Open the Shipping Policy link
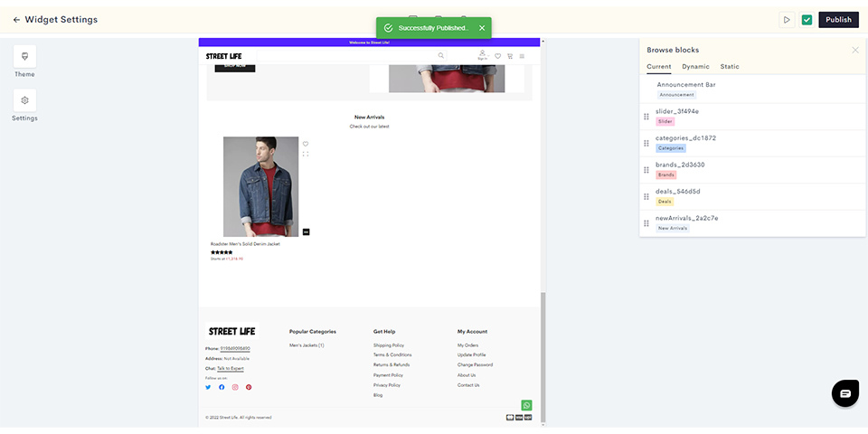The height and width of the screenshot is (434, 868). (389, 345)
